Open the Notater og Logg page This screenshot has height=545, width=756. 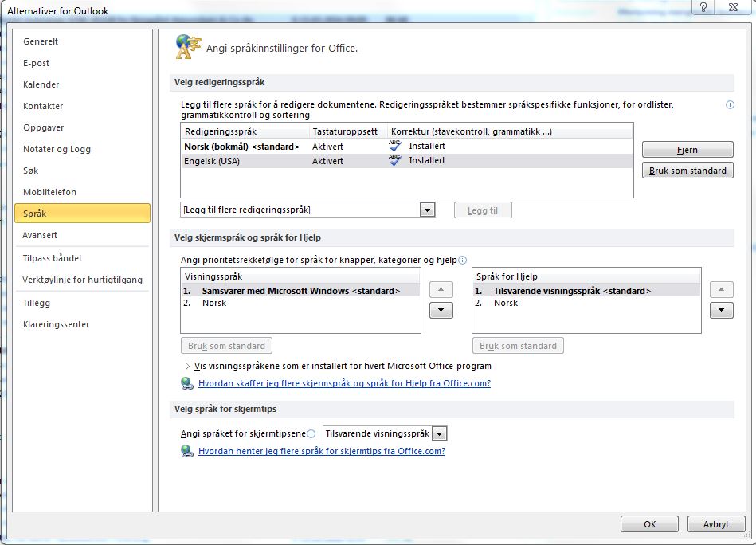(82, 149)
